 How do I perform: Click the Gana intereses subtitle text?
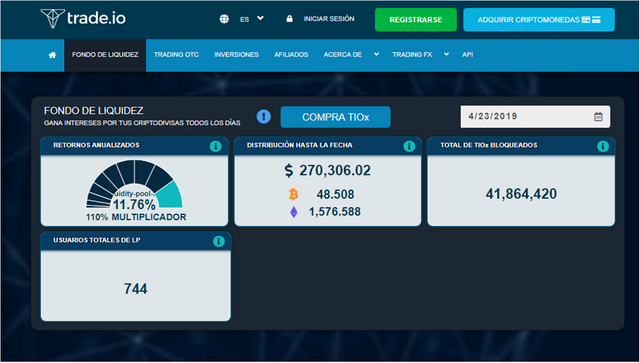pos(142,123)
